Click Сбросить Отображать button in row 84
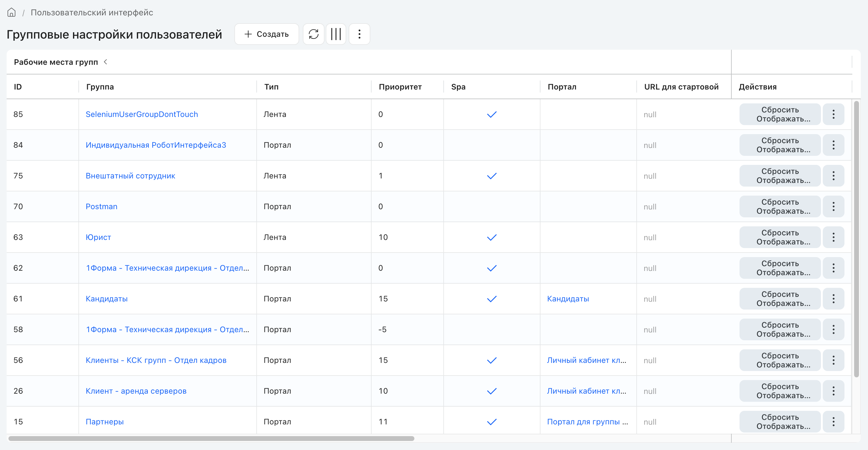 780,145
